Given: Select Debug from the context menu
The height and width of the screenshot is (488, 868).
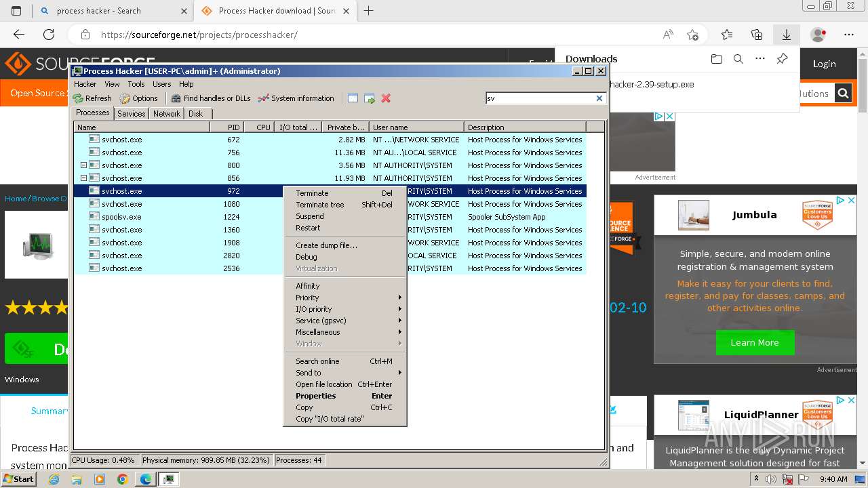Looking at the screenshot, I should click(x=344, y=257).
